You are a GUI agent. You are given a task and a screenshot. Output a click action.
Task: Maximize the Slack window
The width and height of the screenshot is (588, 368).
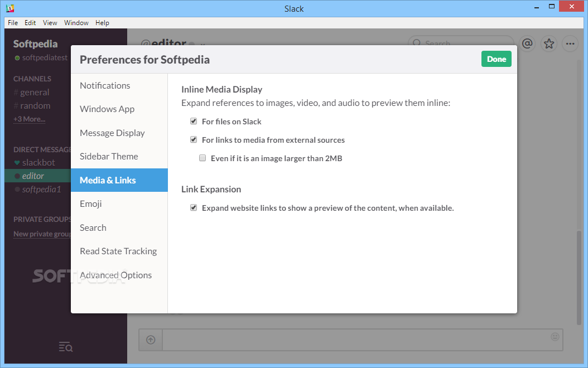(552, 6)
